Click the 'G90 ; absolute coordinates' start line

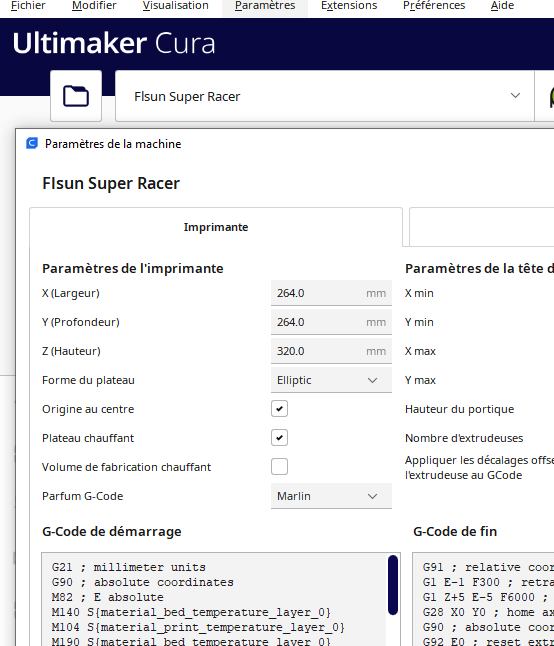pyautogui.click(x=143, y=582)
